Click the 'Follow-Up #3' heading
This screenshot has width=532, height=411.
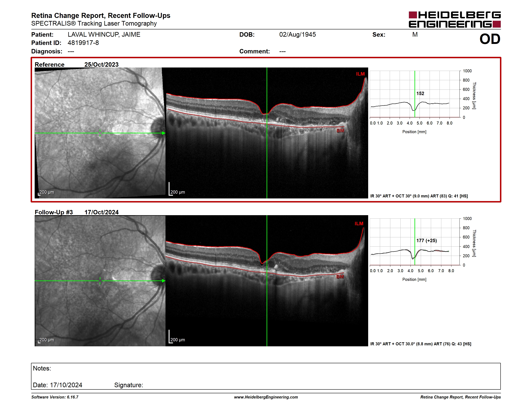pos(54,212)
